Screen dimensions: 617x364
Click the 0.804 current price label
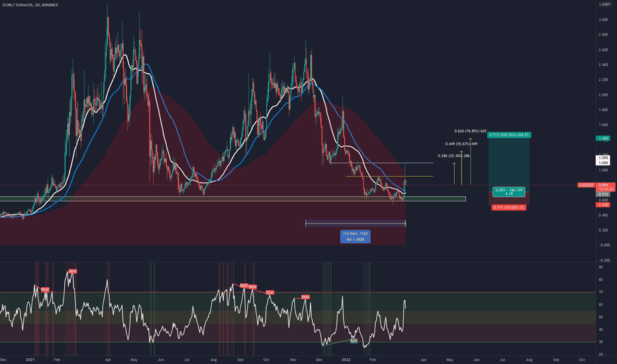603,185
